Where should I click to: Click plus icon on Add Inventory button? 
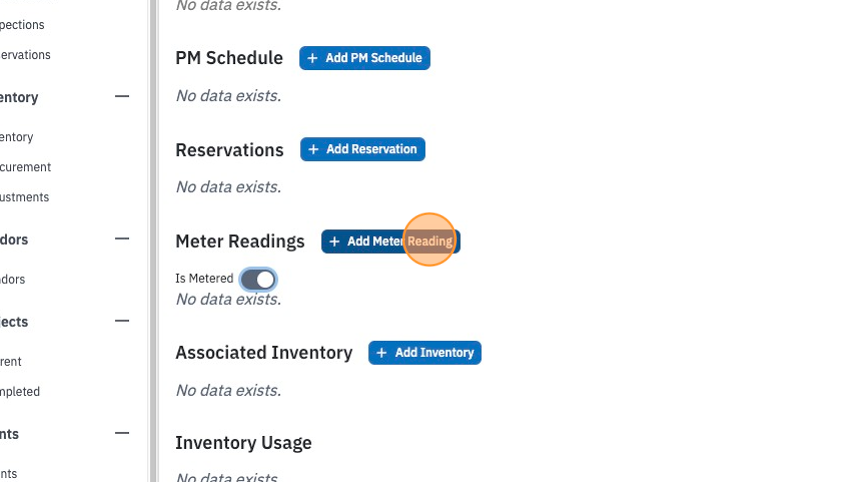click(382, 353)
